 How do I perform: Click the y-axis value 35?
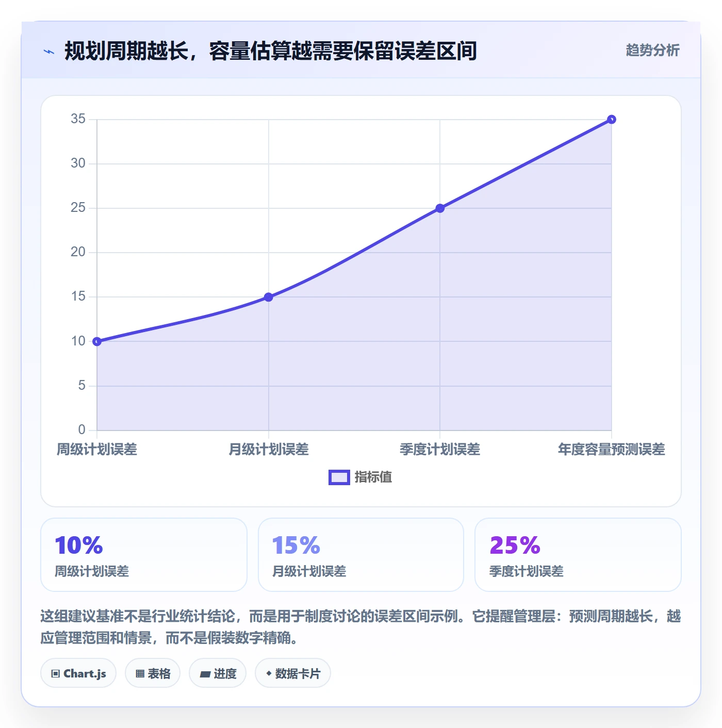(x=78, y=119)
